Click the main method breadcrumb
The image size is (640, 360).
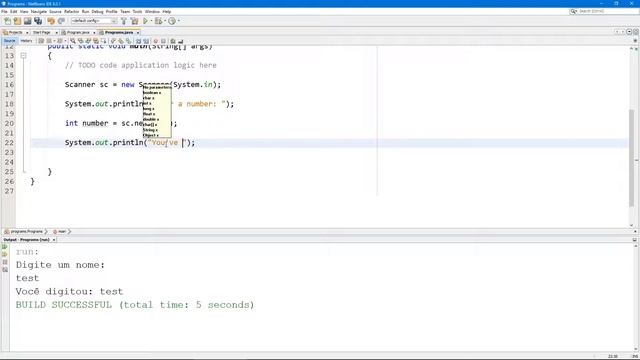tap(61, 231)
